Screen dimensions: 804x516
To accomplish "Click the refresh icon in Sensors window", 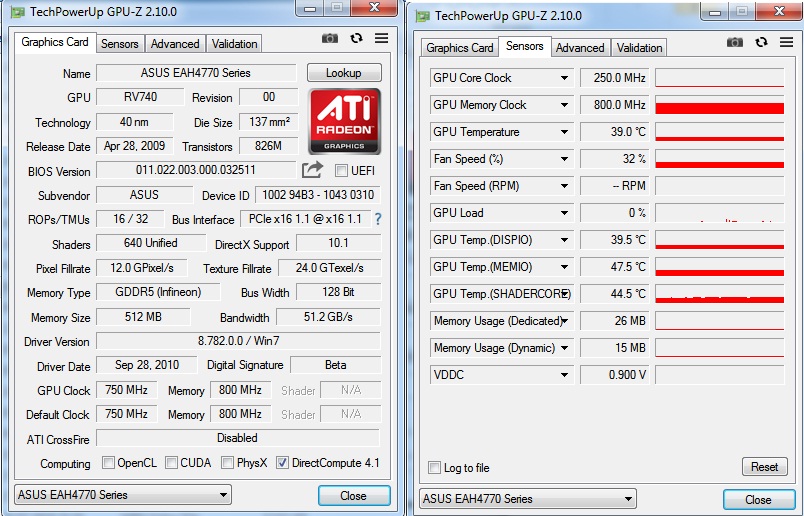I will 761,43.
